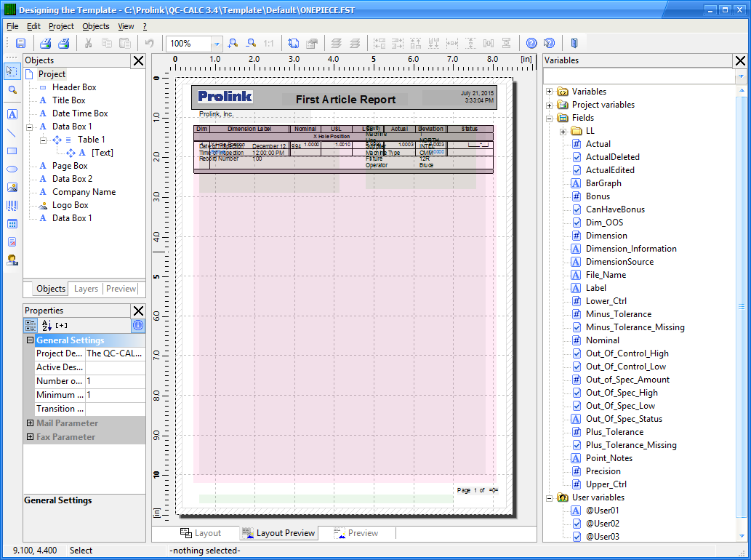The width and height of the screenshot is (751, 560).
Task: Select the Rectangle drawing tool
Action: (x=12, y=151)
